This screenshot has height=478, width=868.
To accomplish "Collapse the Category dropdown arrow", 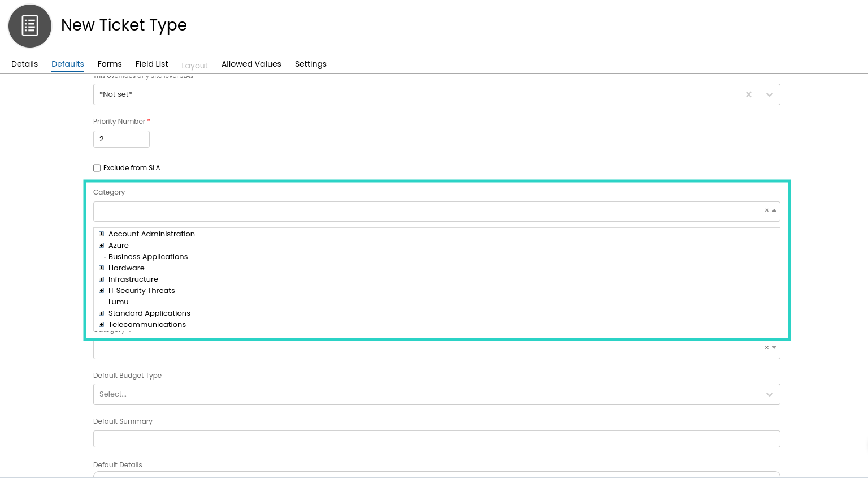I will pyautogui.click(x=774, y=210).
